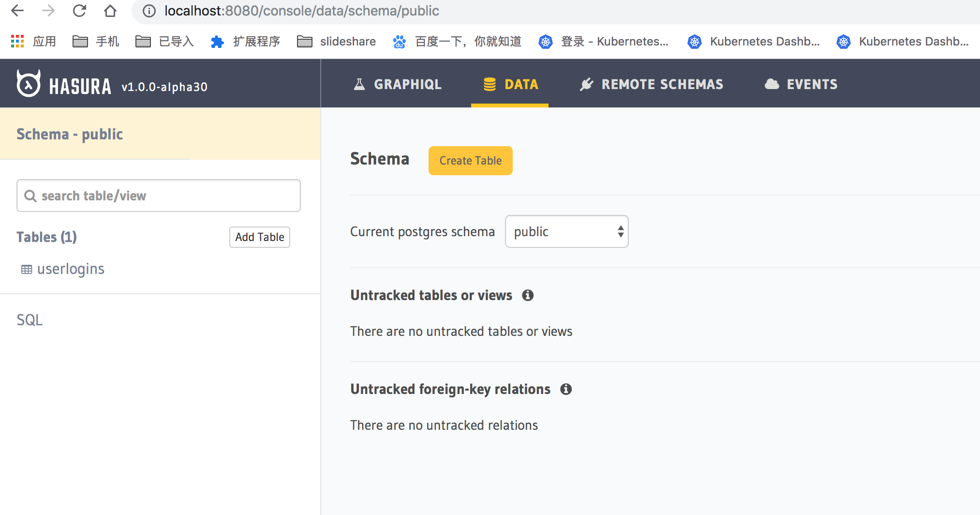Go to the Events tab

pos(801,84)
